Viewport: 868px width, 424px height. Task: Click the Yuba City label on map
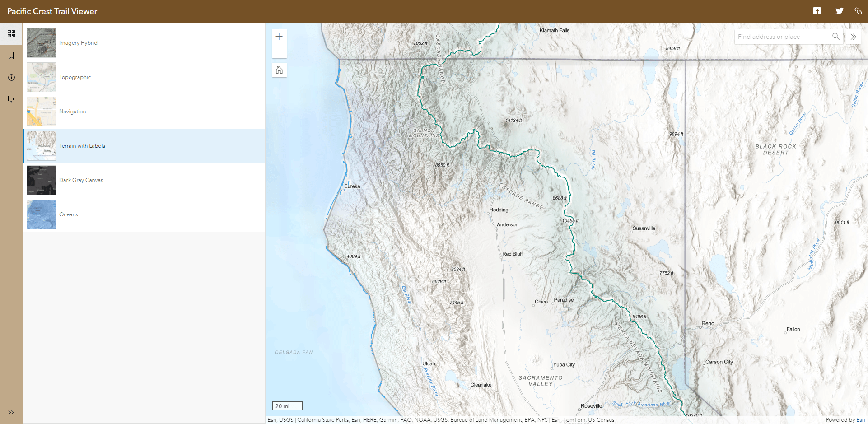point(564,365)
